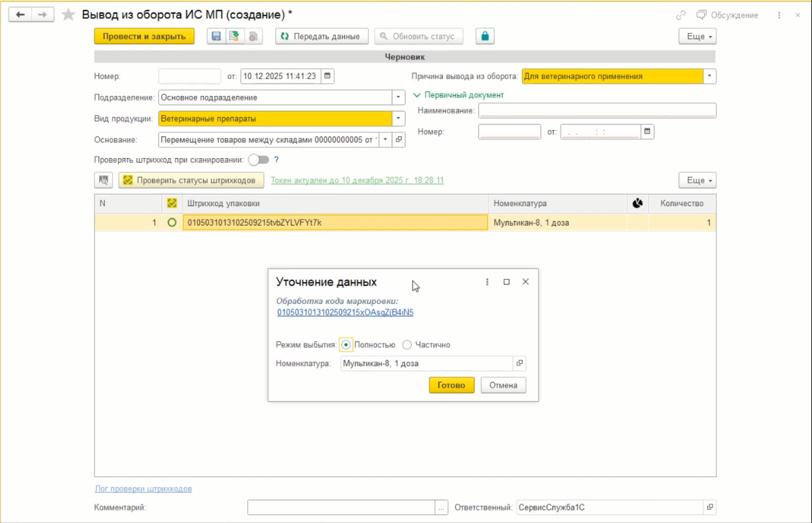Select 'Частично' disposal mode

[x=407, y=345]
